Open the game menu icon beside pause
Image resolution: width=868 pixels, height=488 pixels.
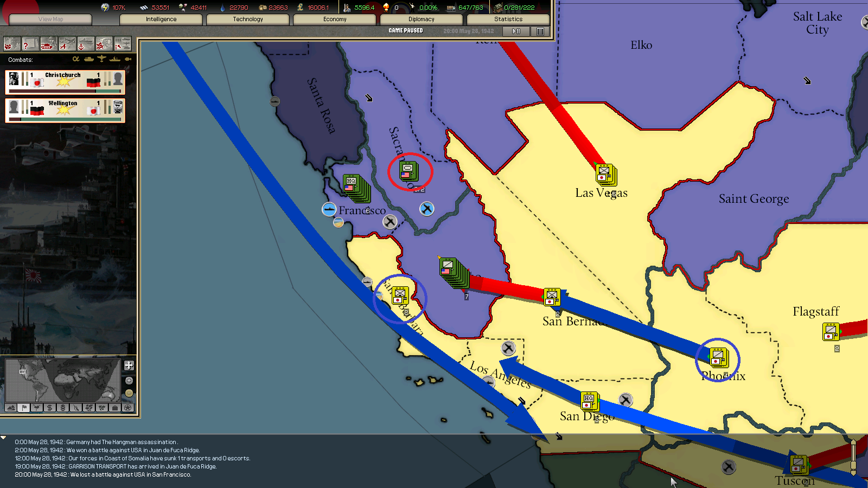tap(540, 31)
